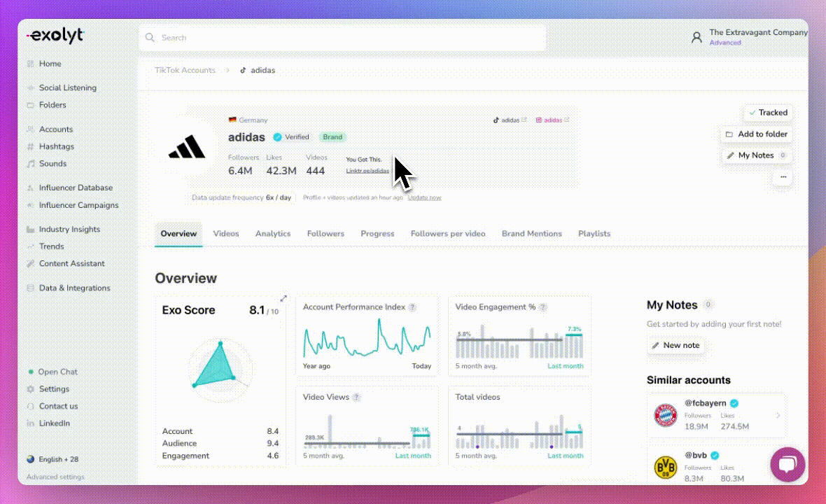Click the Add to folder button
Viewport: 826px width, 504px height.
coord(757,134)
